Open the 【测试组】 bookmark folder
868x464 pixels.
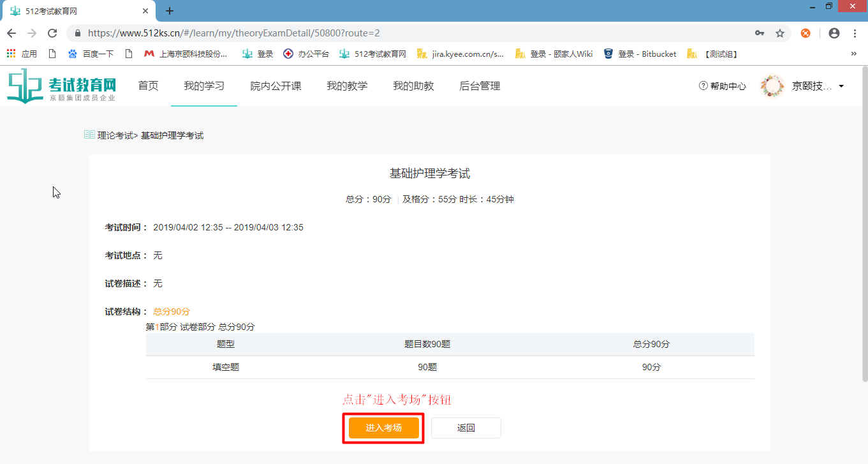[x=712, y=54]
